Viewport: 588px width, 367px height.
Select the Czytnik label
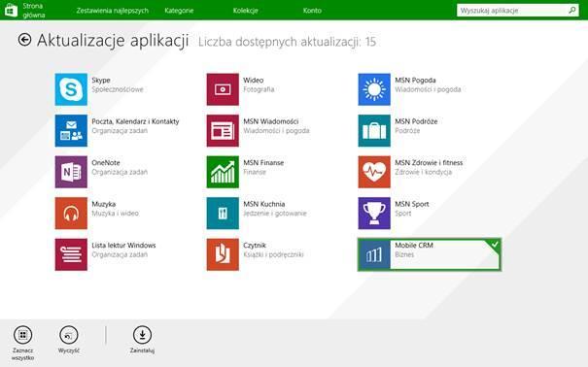[255, 246]
